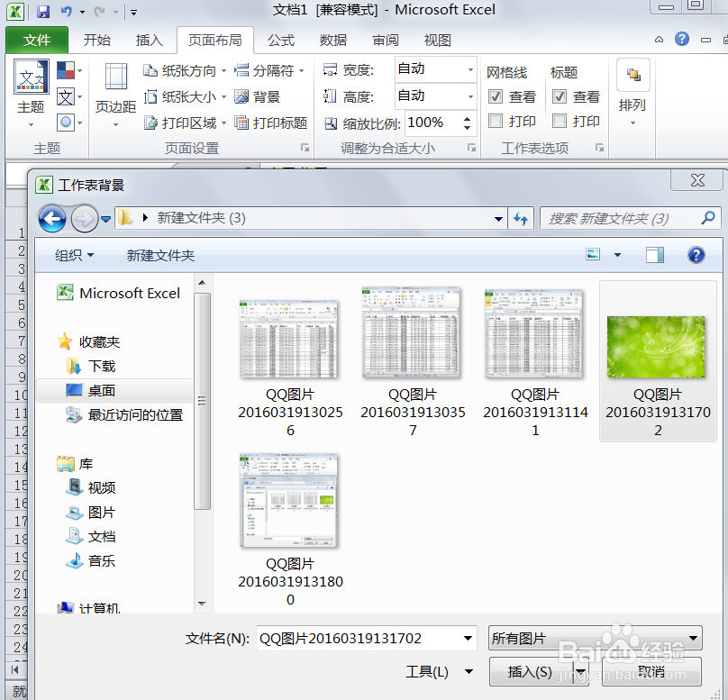Collapse the ribbon with the caret icon
Viewport: 728px width, 700px height.
click(x=659, y=40)
